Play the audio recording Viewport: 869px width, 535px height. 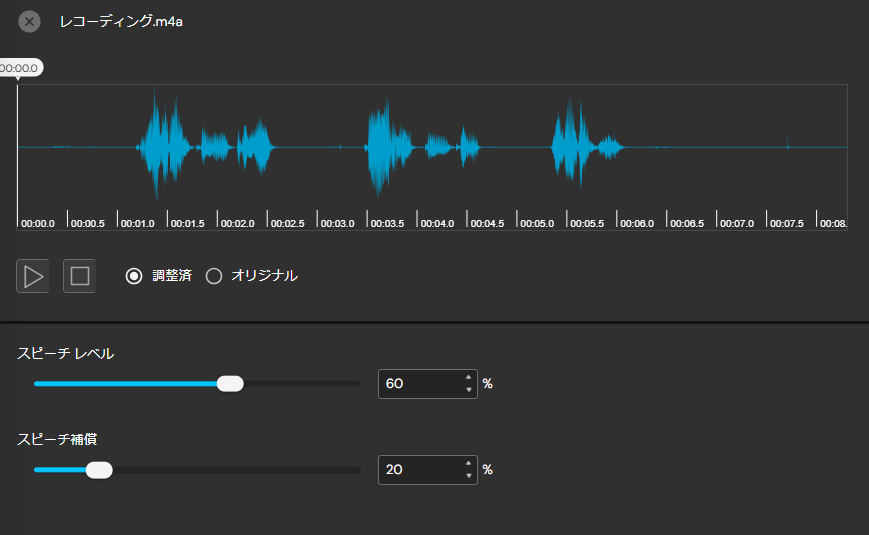[x=33, y=276]
